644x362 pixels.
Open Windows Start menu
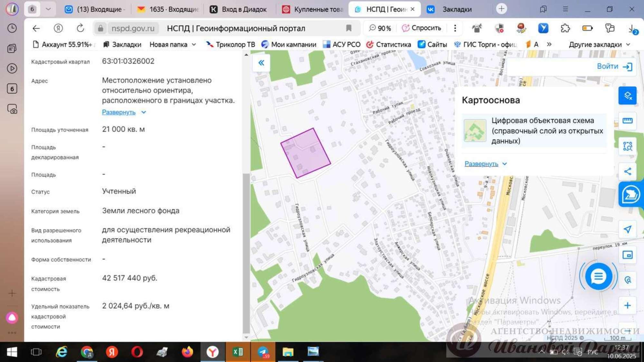point(12,352)
